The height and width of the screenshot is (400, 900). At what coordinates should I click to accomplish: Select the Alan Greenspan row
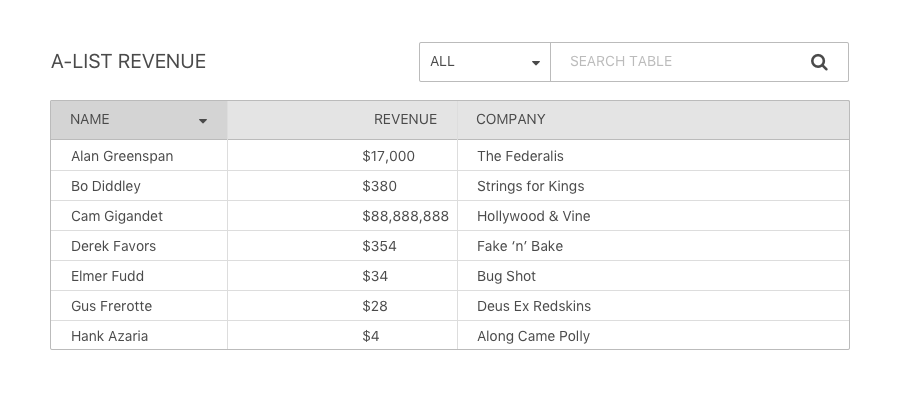coord(450,156)
